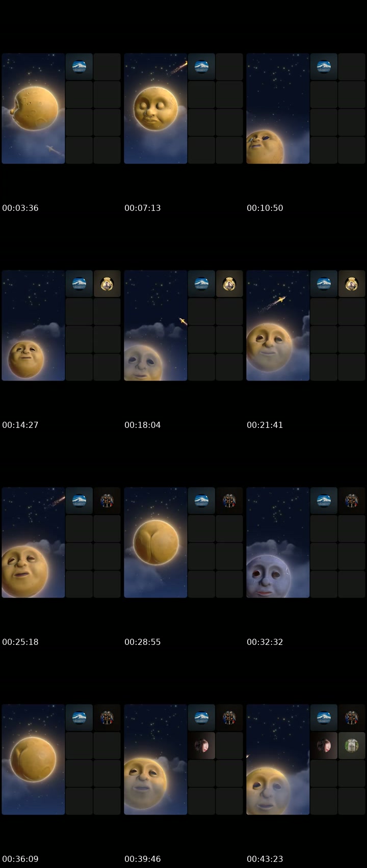
Task: Select the gold crest badge in the 00:21:41 frame
Action: 352,284
